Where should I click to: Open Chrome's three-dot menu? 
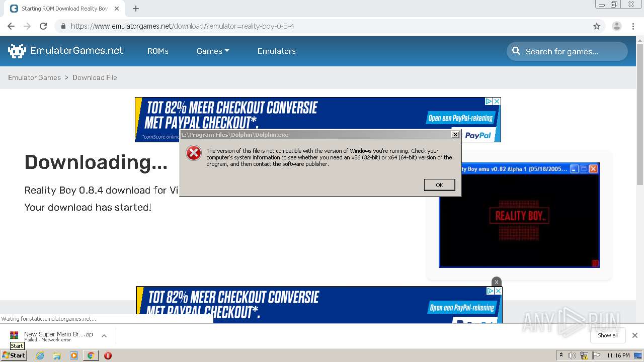(633, 26)
